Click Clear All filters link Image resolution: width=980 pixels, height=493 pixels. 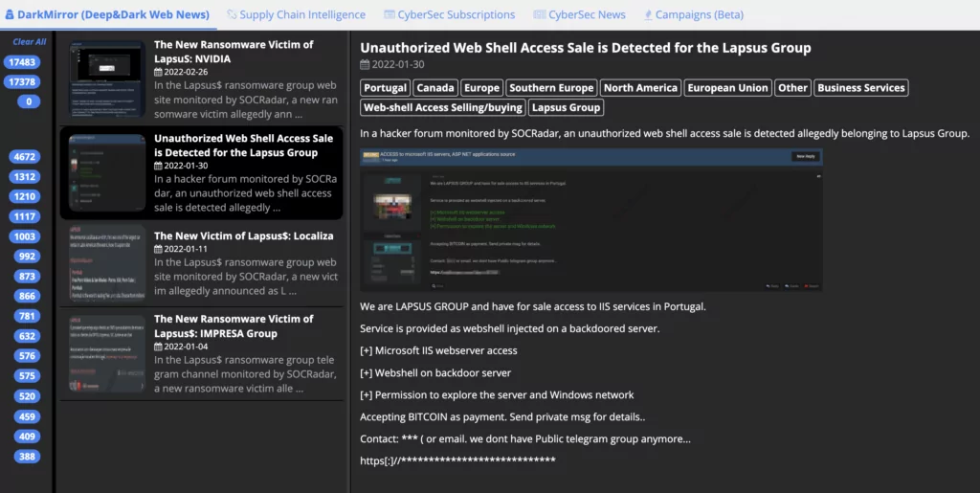[x=30, y=42]
